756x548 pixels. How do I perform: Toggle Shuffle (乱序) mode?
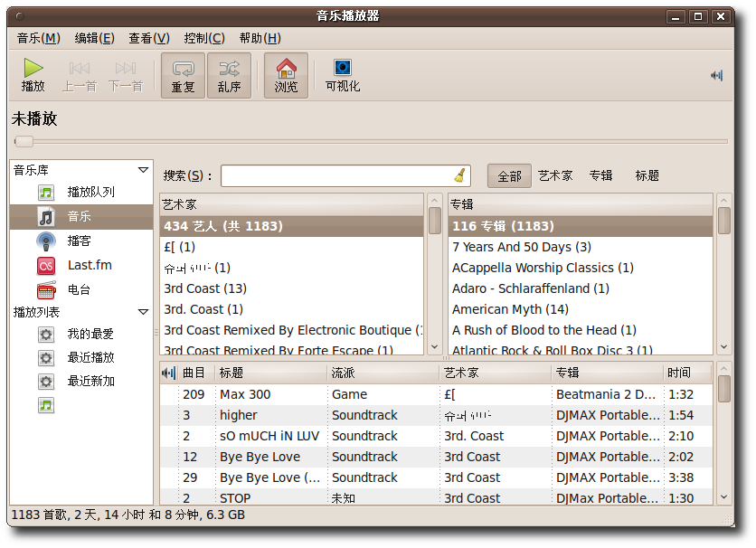tap(229, 75)
